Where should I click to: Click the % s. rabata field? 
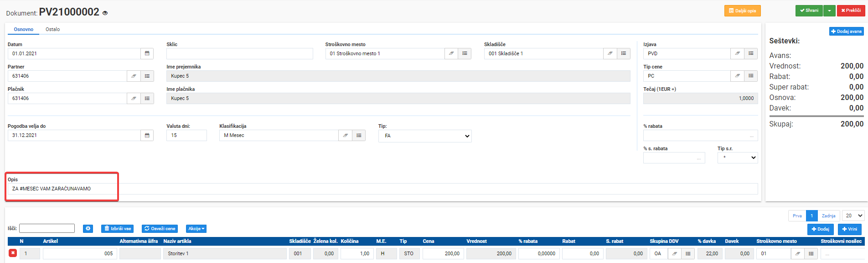click(x=674, y=158)
